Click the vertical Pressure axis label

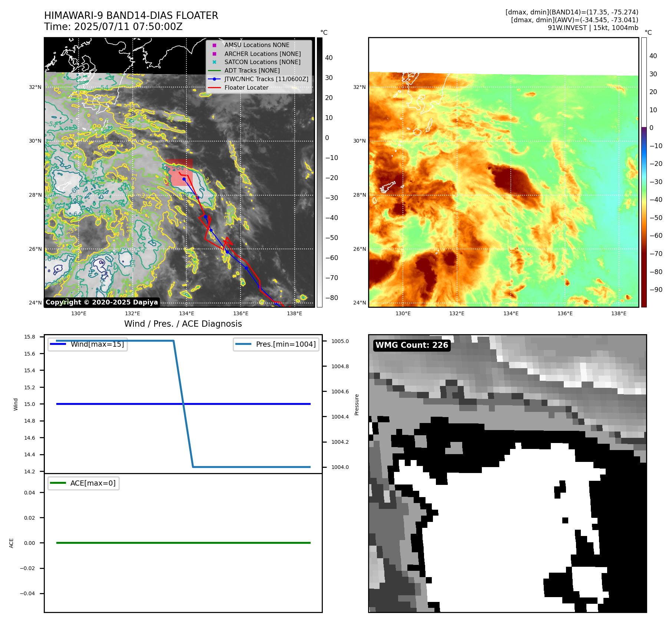tap(357, 404)
